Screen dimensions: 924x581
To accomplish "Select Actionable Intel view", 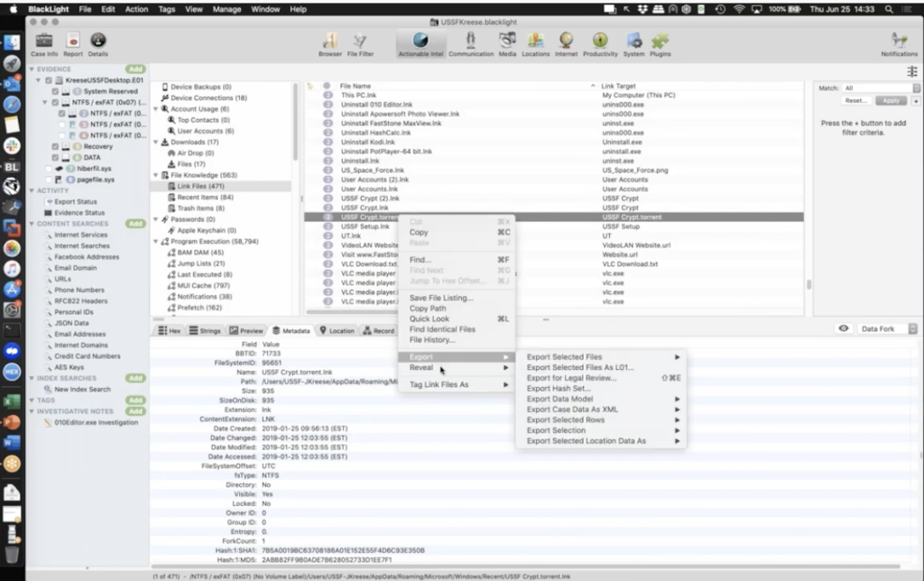I will pyautogui.click(x=420, y=45).
